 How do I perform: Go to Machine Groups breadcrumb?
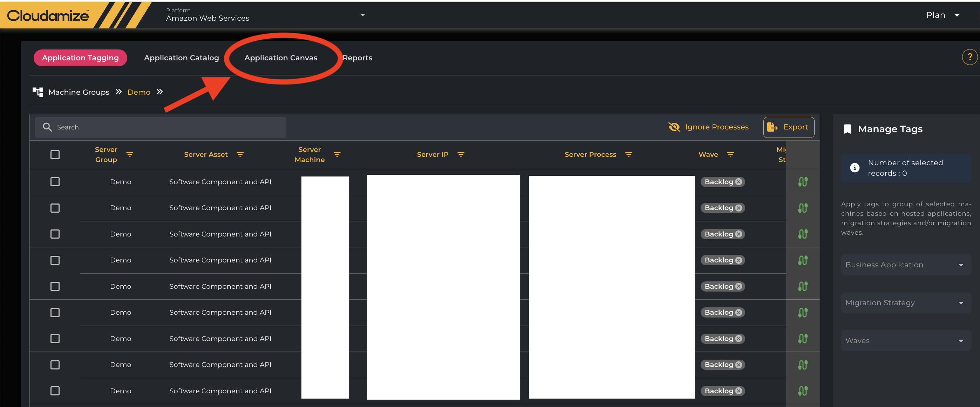point(79,92)
